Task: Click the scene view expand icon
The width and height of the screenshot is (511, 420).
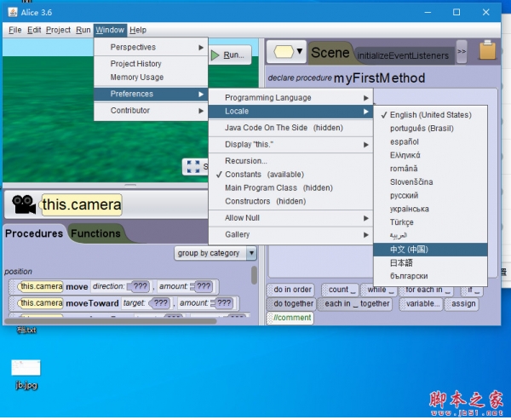Action: tap(192, 167)
